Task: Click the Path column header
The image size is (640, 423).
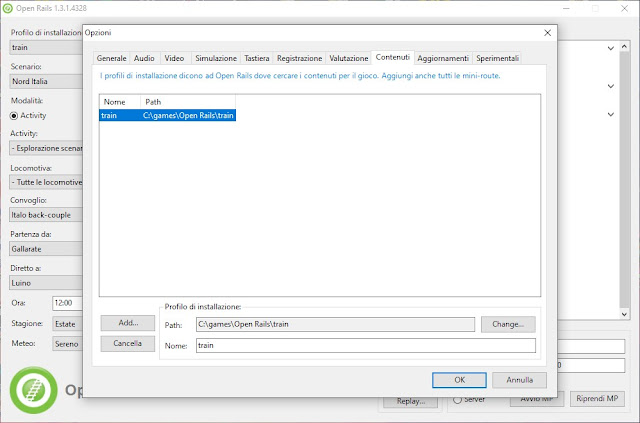Action: click(x=188, y=102)
